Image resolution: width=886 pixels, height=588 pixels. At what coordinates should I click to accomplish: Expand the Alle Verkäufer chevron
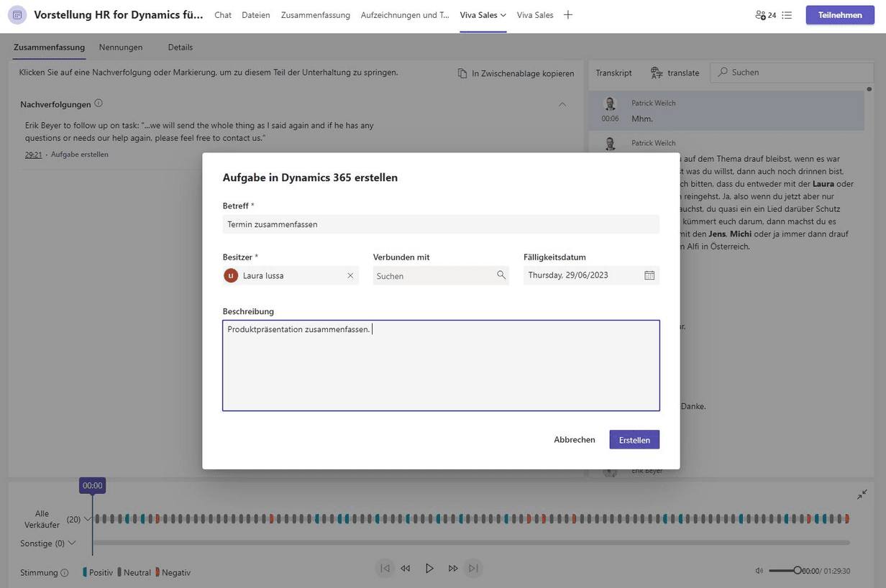point(88,519)
